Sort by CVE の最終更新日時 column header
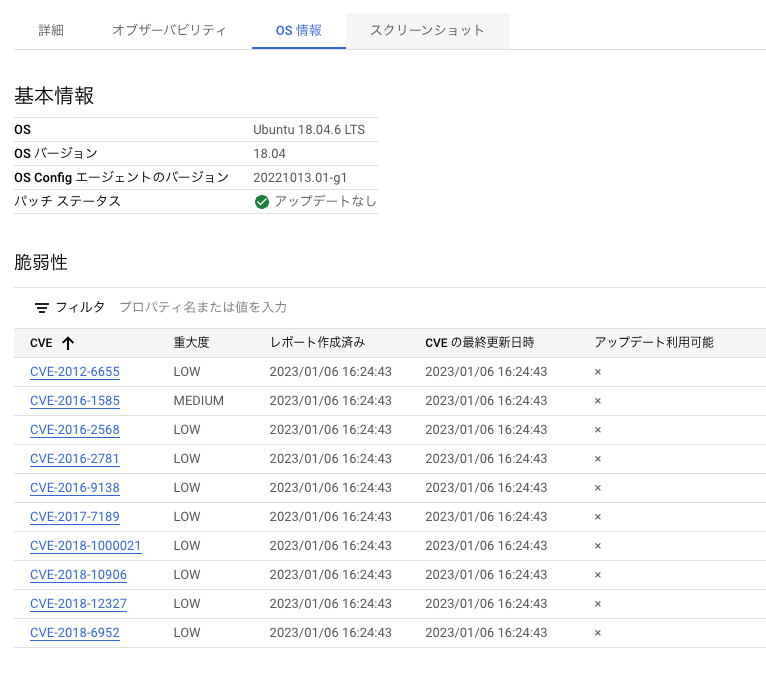Viewport: 766px width, 681px height. point(479,343)
